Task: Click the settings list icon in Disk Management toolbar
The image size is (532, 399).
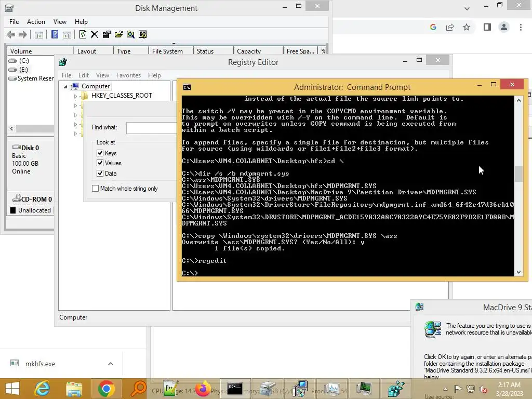Action: pyautogui.click(x=143, y=34)
